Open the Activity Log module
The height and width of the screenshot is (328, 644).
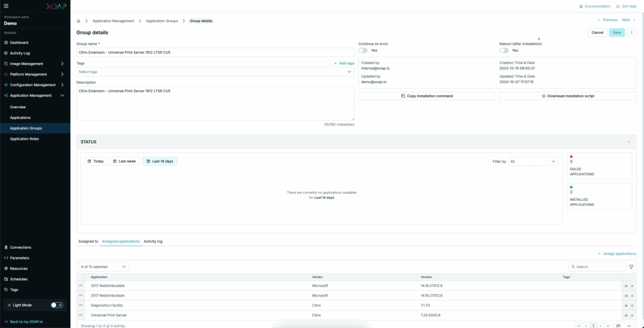(x=19, y=53)
